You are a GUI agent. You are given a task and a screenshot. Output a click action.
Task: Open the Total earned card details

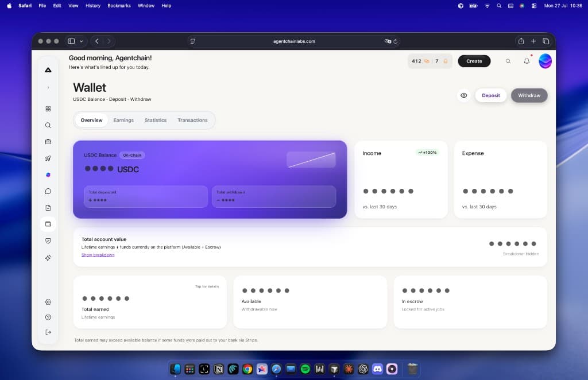(150, 302)
